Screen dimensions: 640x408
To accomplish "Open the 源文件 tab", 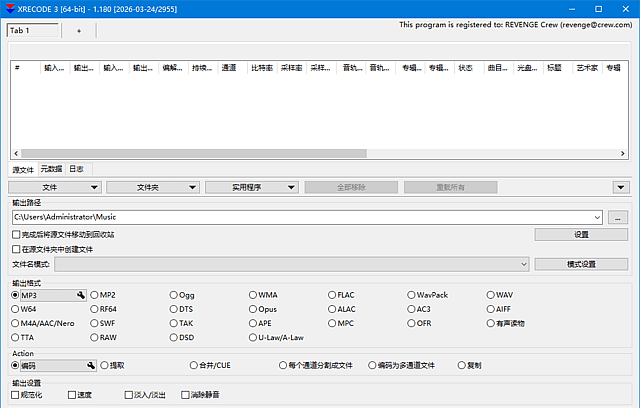I will point(23,169).
